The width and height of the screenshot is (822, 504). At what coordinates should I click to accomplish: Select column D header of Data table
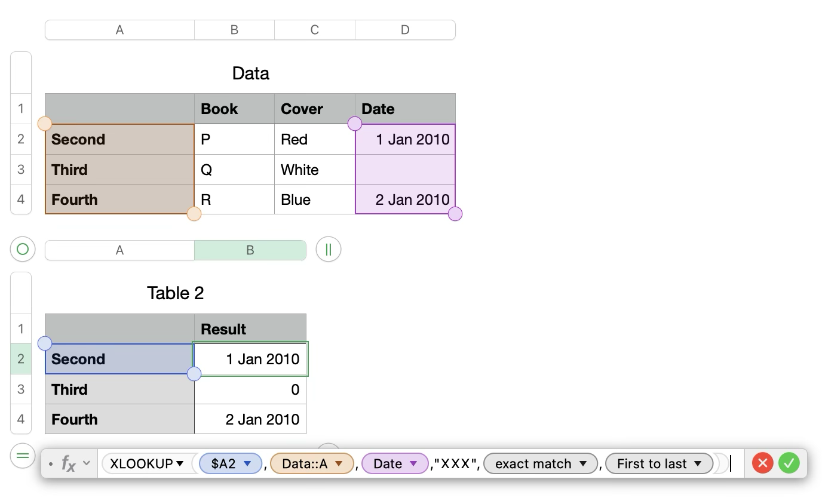pos(404,30)
